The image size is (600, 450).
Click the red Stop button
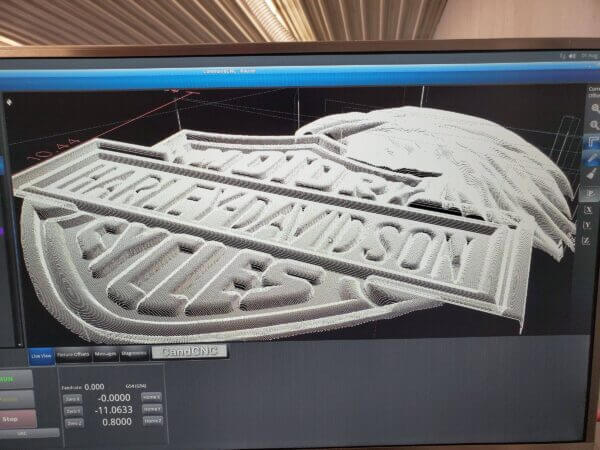pyautogui.click(x=18, y=419)
